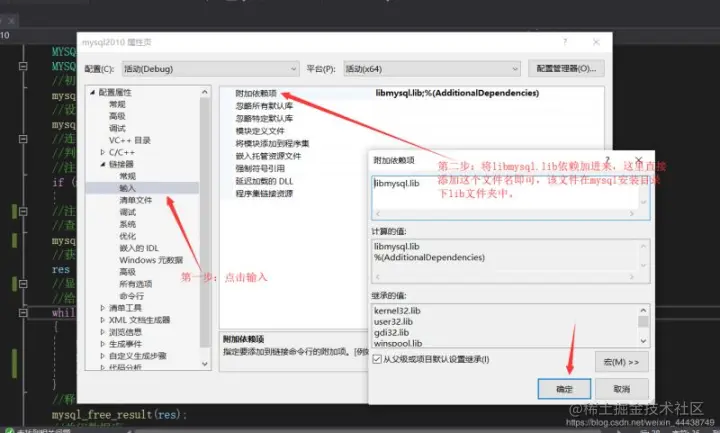Select 常规 directly under 配置属性
Screen dimensions: 720x433
(117, 104)
